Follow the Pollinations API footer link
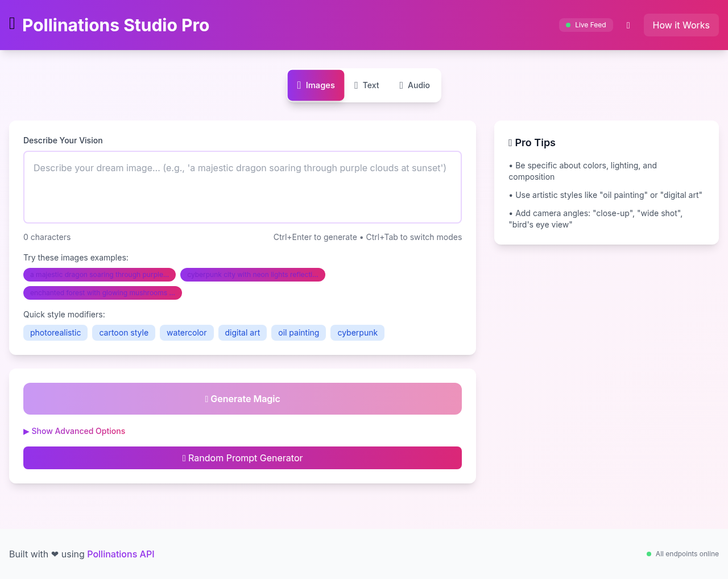Image resolution: width=728 pixels, height=579 pixels. click(x=121, y=554)
